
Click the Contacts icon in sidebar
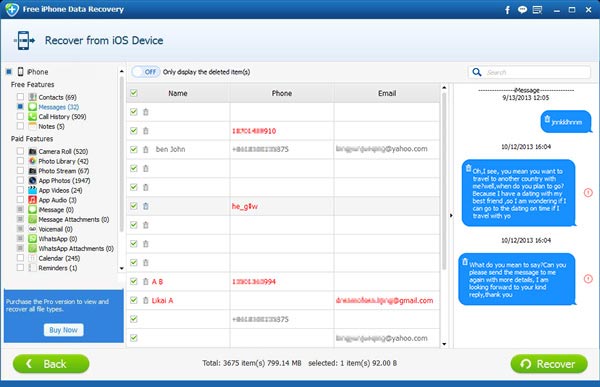[33, 97]
